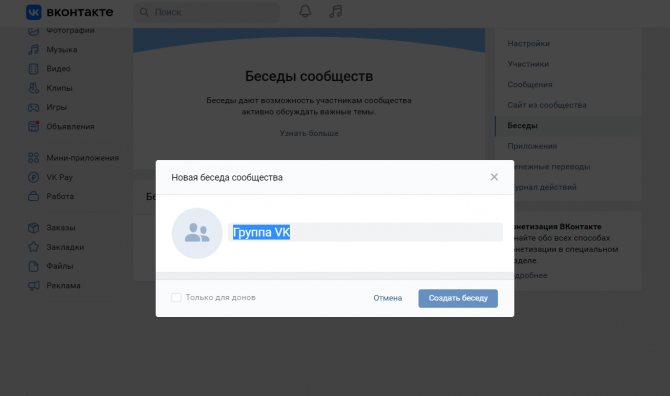
Task: Click the Реклама megaphone icon
Action: point(33,285)
